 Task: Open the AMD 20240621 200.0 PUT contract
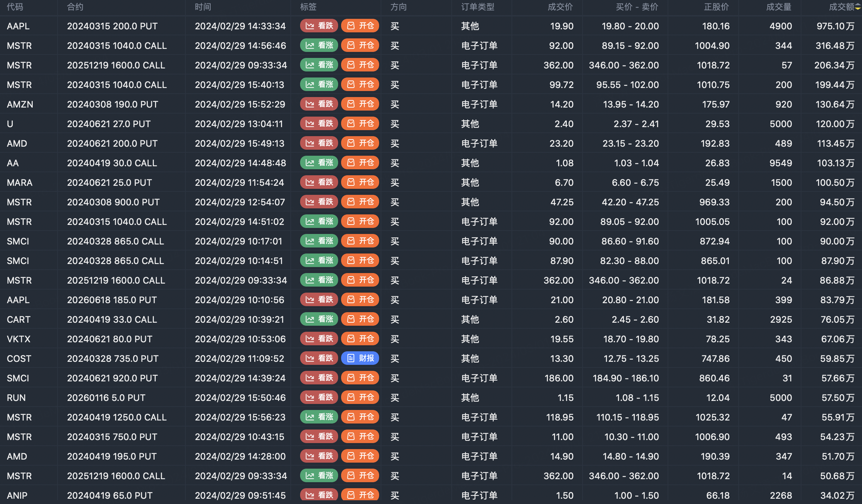(112, 143)
